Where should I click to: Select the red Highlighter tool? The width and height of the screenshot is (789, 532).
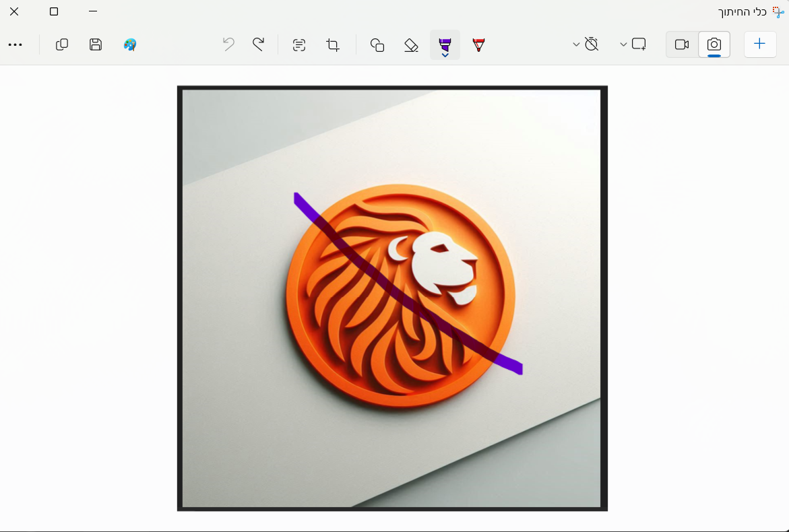pyautogui.click(x=478, y=44)
